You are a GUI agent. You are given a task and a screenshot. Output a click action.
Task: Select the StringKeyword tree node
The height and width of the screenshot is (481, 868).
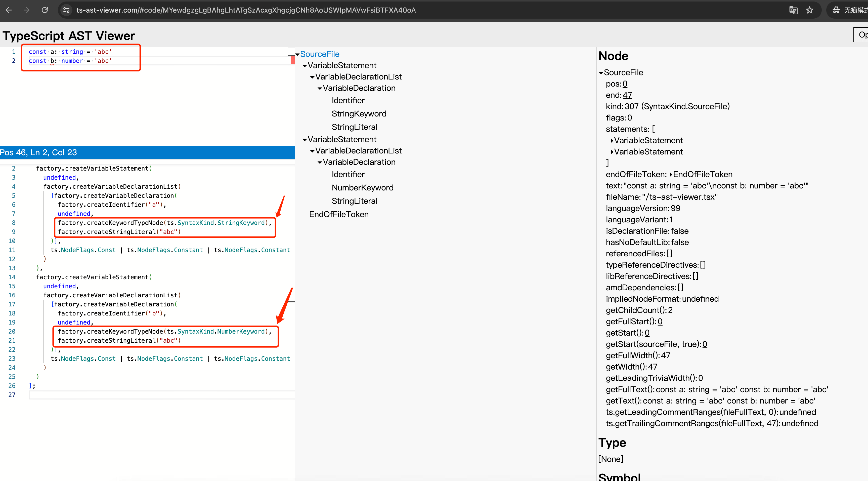[359, 114]
